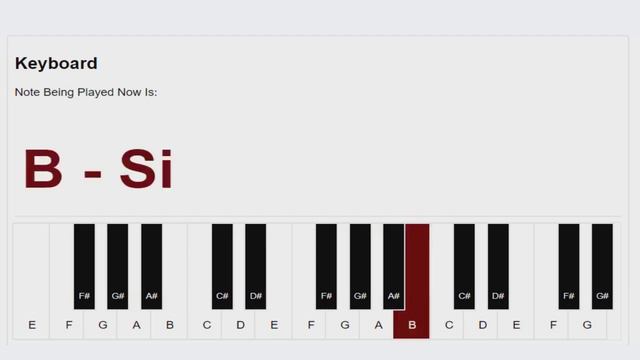Viewport: 640px width, 360px height.
Task: Play the second D# black key
Action: click(x=498, y=266)
